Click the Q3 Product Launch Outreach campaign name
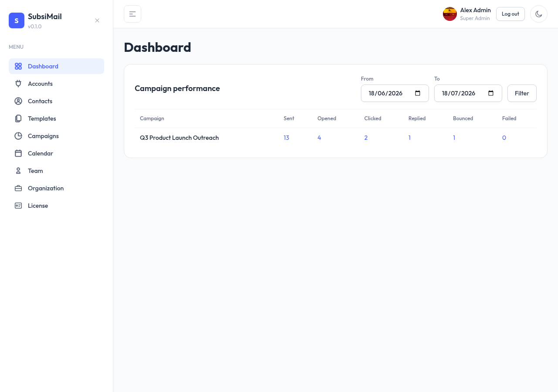This screenshot has height=392, width=558. coord(179,138)
